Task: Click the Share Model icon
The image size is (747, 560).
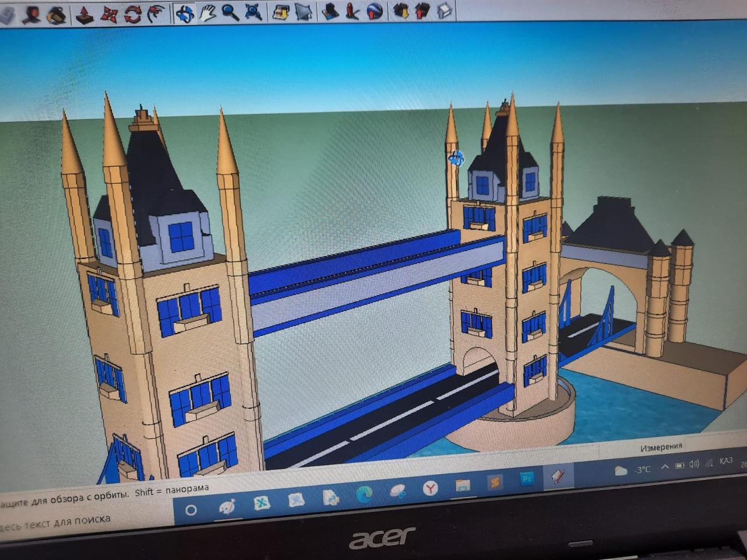Action: coord(423,10)
